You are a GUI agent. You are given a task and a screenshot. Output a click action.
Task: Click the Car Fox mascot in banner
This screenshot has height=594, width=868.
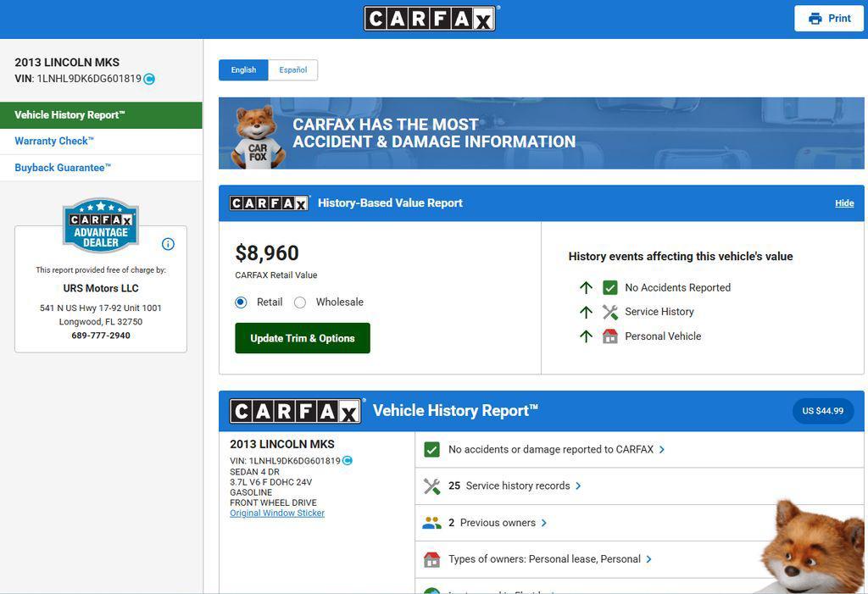[x=256, y=136]
